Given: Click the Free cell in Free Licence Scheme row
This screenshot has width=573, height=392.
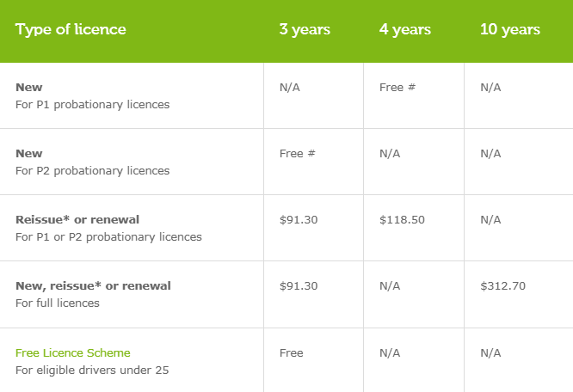Looking at the screenshot, I should click(x=292, y=353).
